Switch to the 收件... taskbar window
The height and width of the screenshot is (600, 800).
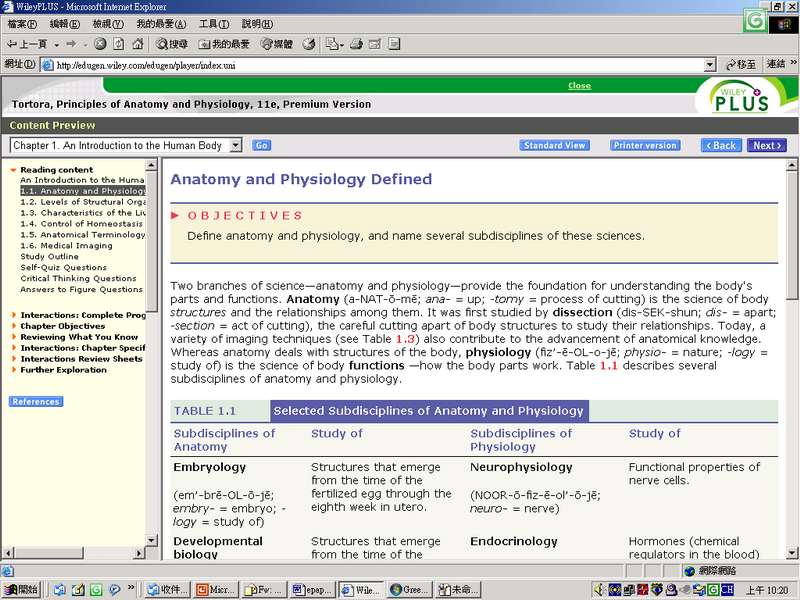pos(167,590)
